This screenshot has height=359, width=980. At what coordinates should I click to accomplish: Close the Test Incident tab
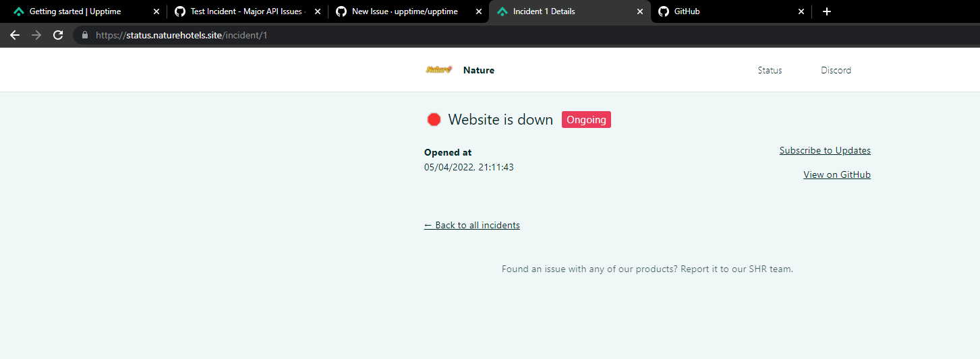[x=318, y=11]
